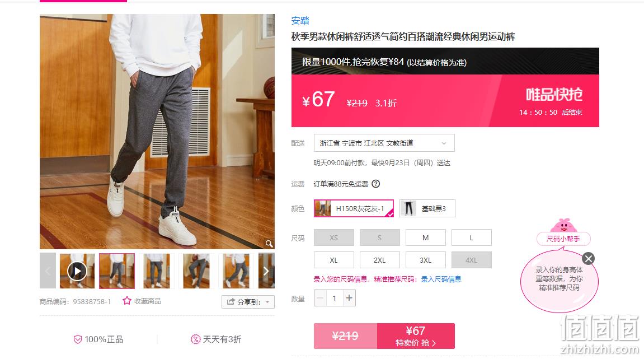The height and width of the screenshot is (359, 644).
Task: Close the size helper bubble
Action: (x=588, y=259)
